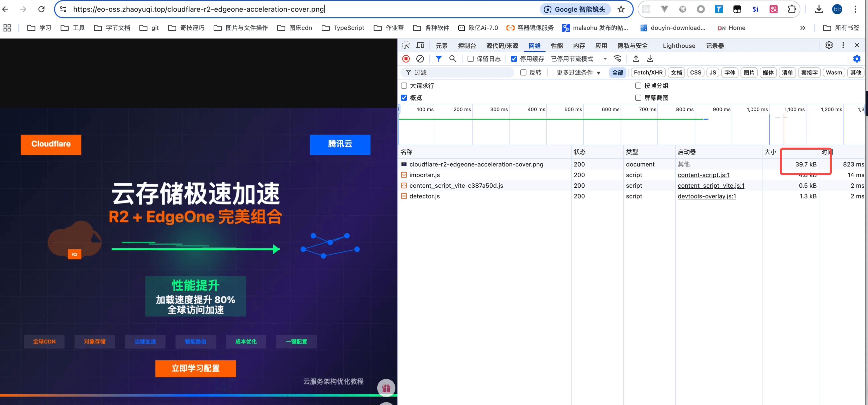Open network conditions wifi icon
Viewport: 868px width, 405px height.
coord(618,59)
